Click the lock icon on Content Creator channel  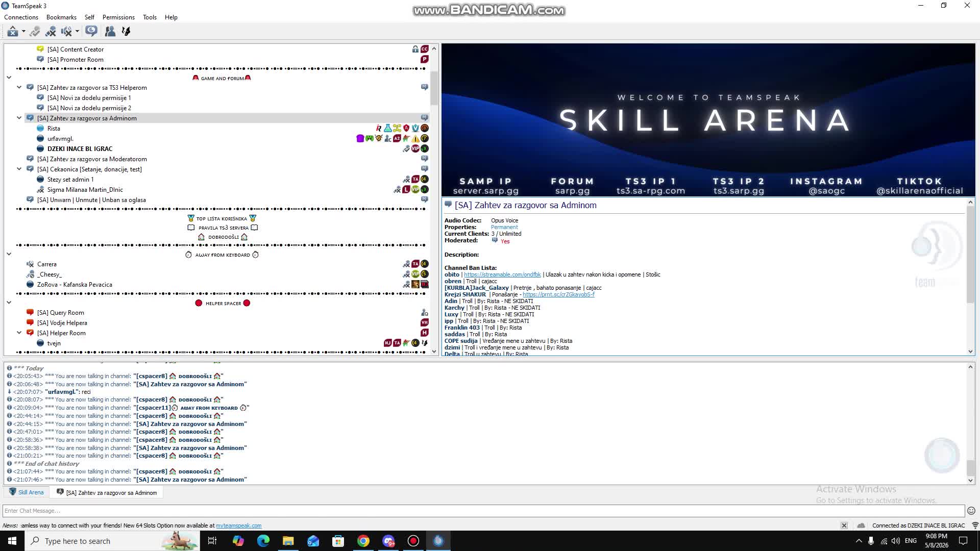[415, 49]
